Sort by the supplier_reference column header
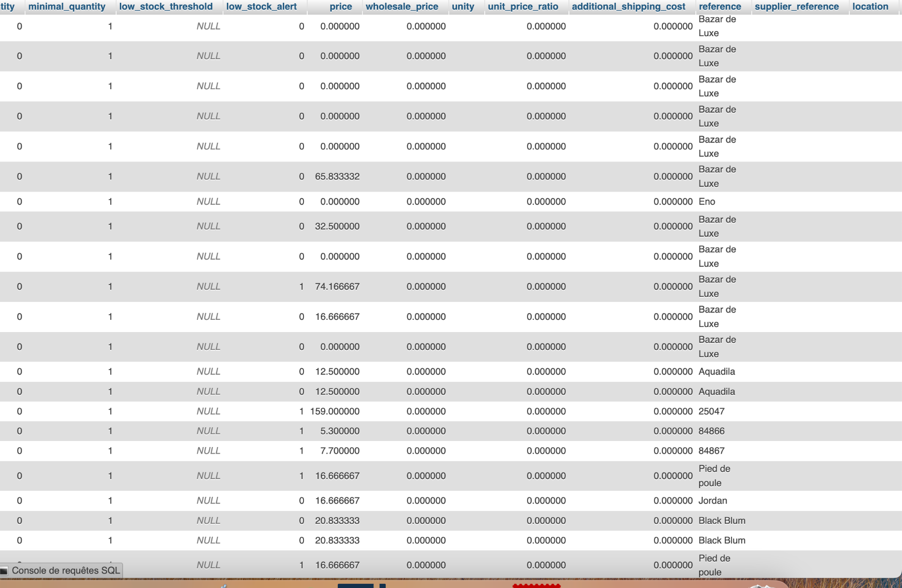This screenshot has height=588, width=902. [796, 7]
